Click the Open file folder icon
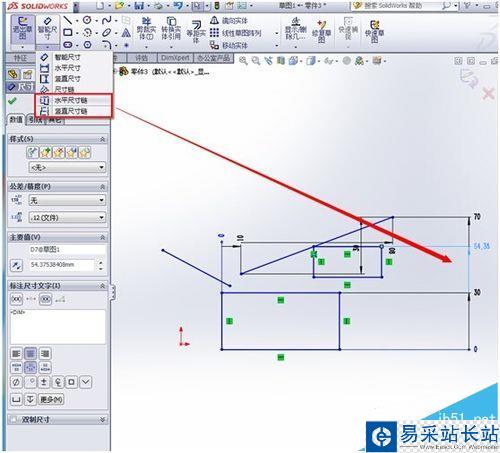This screenshot has width=500, height=453. pos(119,6)
